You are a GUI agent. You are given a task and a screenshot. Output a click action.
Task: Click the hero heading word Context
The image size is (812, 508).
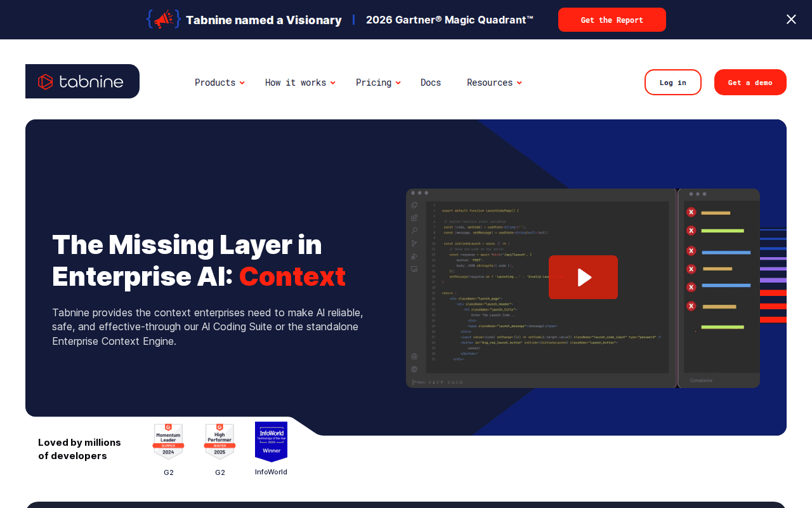pyautogui.click(x=292, y=276)
